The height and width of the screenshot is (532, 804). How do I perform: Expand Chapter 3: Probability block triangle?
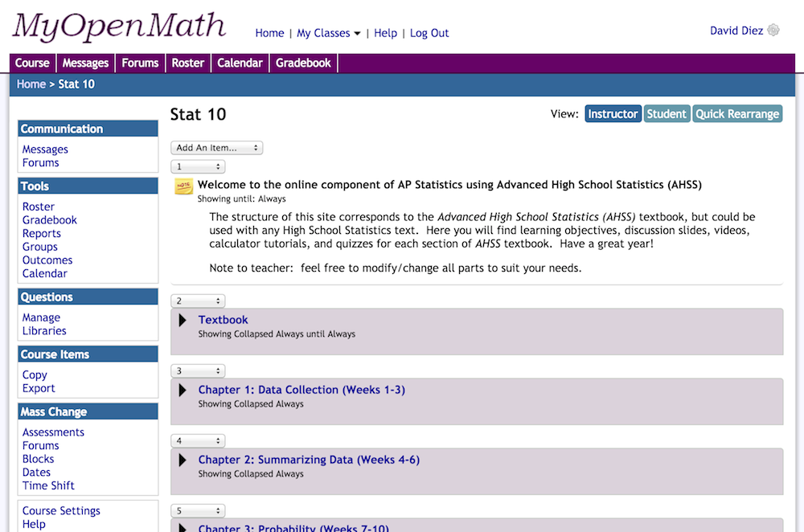click(182, 527)
